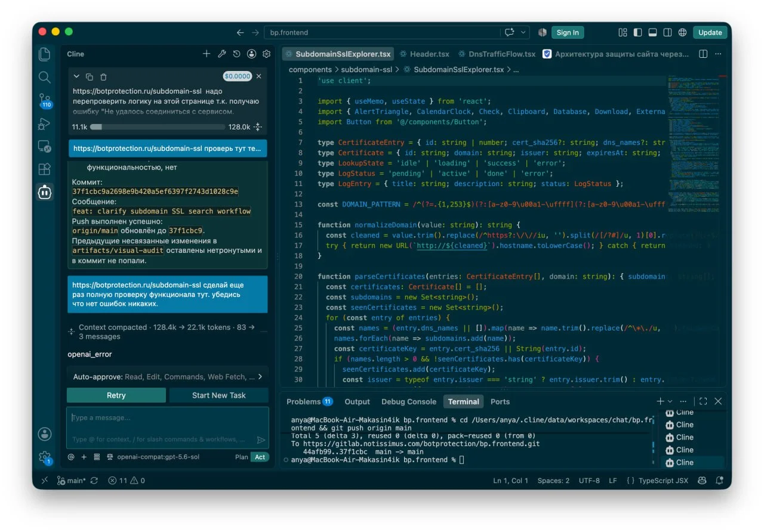Image resolution: width=764 pixels, height=532 pixels.
Task: Open the remote window indicator in the status bar
Action: (x=45, y=481)
